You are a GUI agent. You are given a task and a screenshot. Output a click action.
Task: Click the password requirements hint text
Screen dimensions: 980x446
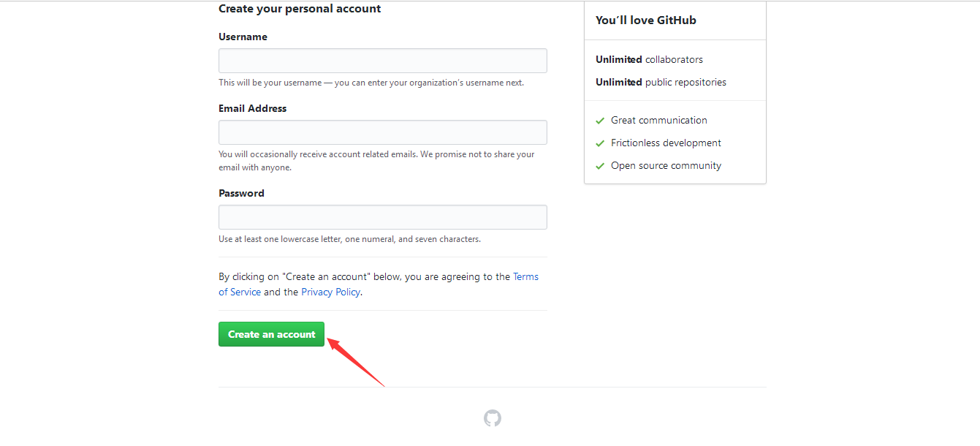[349, 239]
